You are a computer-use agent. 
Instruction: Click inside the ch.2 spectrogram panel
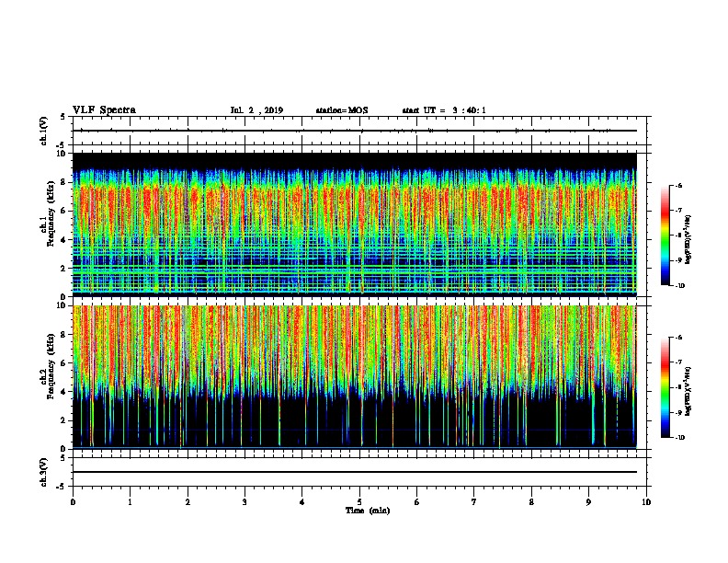coord(355,377)
